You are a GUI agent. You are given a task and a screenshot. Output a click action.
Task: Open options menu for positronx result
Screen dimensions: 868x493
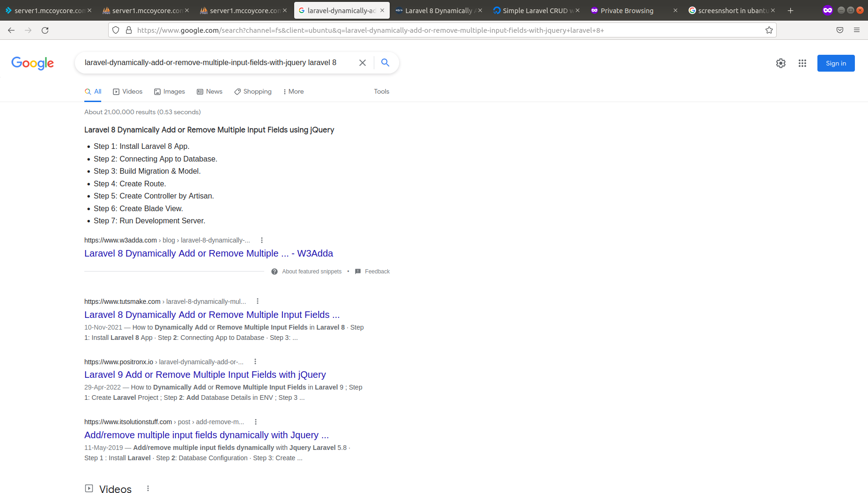255,362
